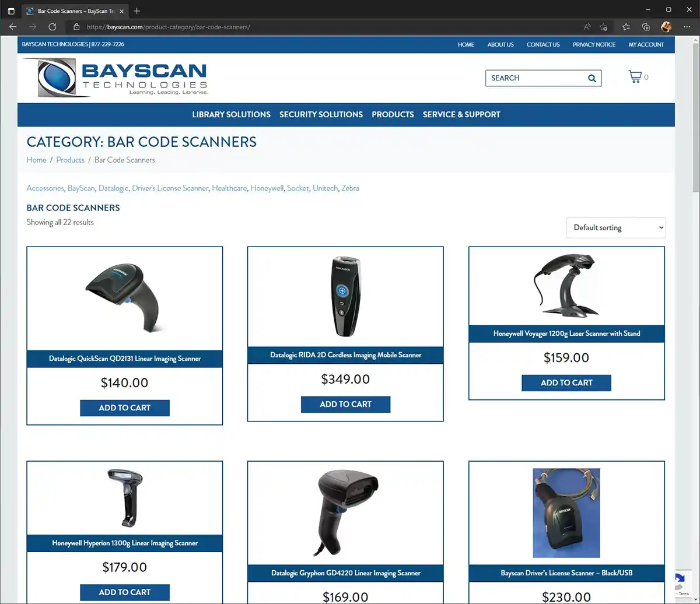Filter by Datalogic subcategory
Viewport: 700px width, 604px height.
click(113, 188)
